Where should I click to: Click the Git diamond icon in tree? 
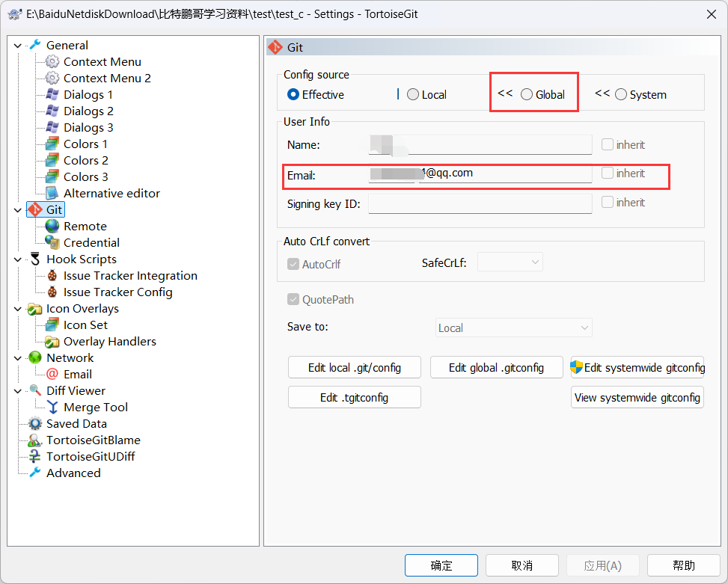click(x=35, y=209)
